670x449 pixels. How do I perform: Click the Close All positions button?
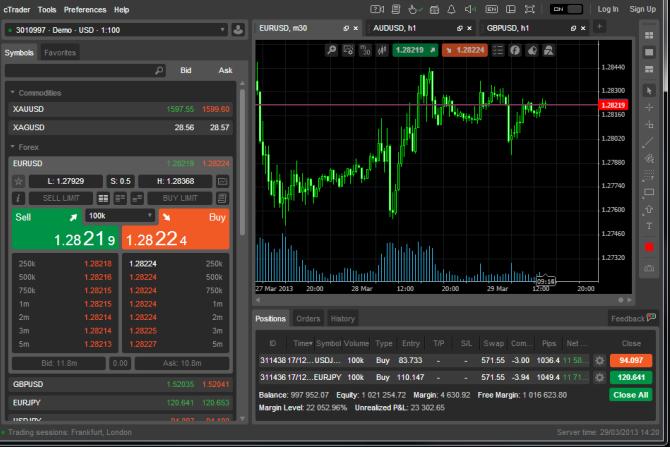pos(631,395)
